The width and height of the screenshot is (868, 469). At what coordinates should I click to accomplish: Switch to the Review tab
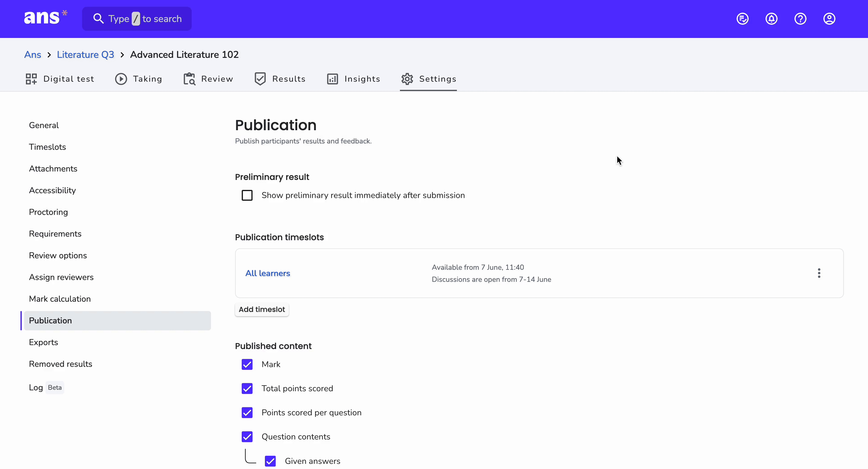208,79
